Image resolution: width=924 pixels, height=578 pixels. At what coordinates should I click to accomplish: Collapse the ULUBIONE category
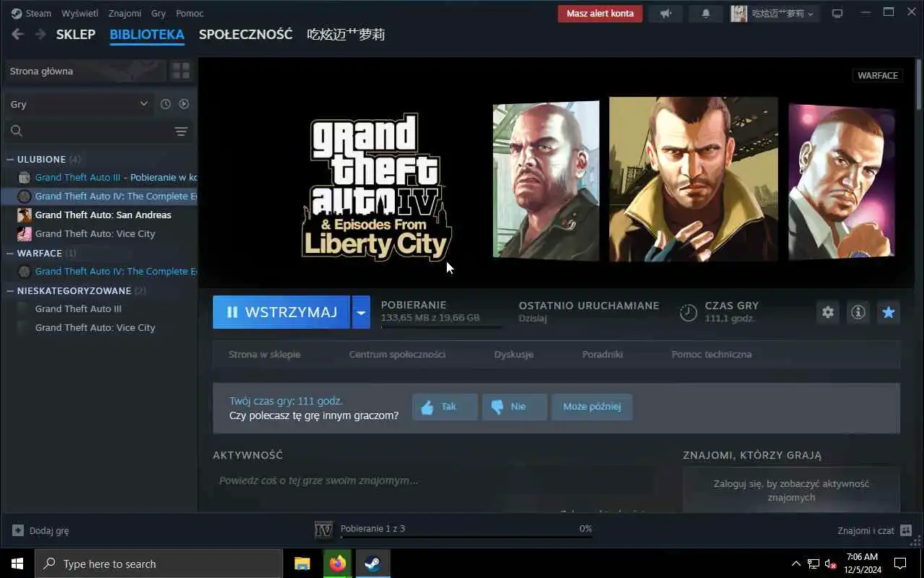[10, 159]
